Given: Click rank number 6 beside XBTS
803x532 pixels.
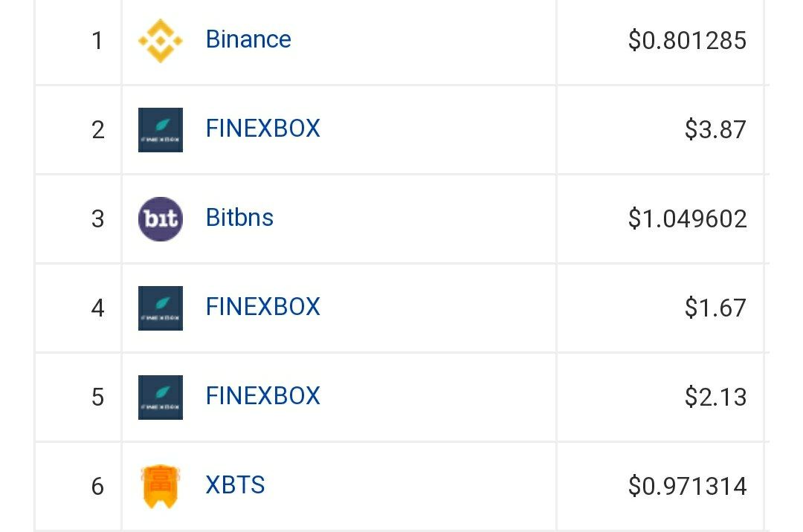Looking at the screenshot, I should (97, 487).
